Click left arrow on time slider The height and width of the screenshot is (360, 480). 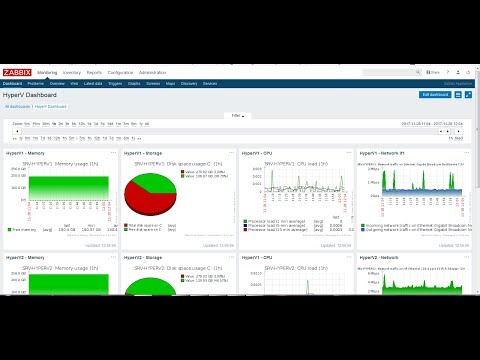pos(17,131)
